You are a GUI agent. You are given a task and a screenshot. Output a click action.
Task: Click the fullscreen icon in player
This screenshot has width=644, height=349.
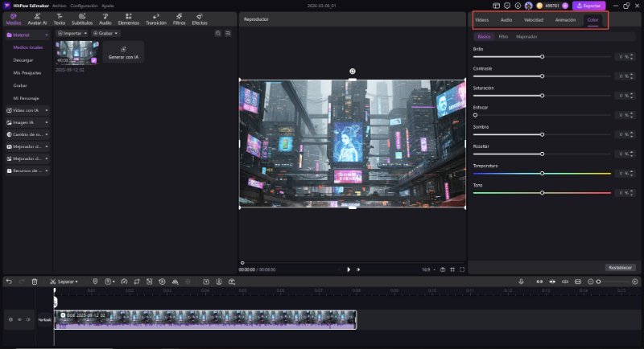pyautogui.click(x=462, y=269)
